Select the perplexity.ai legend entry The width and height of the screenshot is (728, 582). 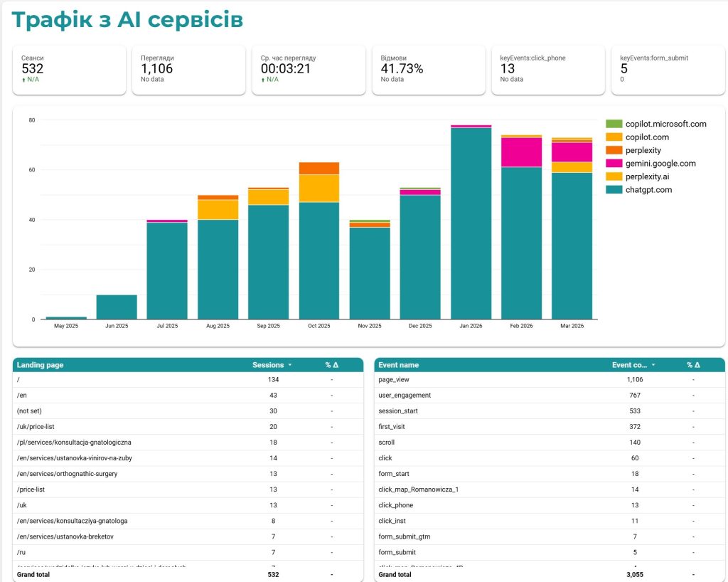pyautogui.click(x=646, y=176)
